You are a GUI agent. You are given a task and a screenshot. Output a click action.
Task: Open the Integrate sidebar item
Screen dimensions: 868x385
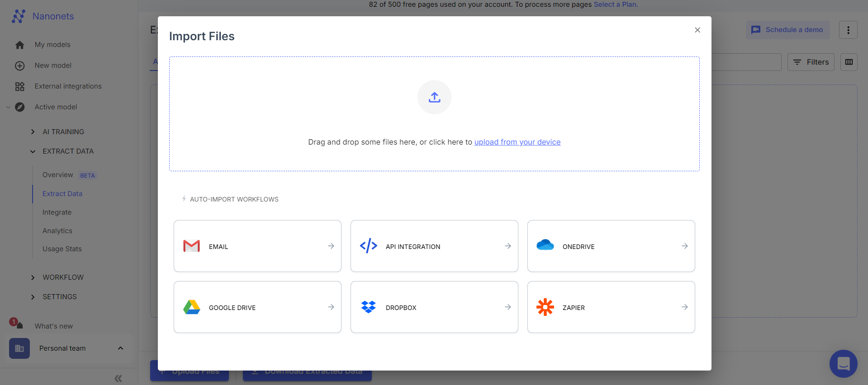point(57,212)
